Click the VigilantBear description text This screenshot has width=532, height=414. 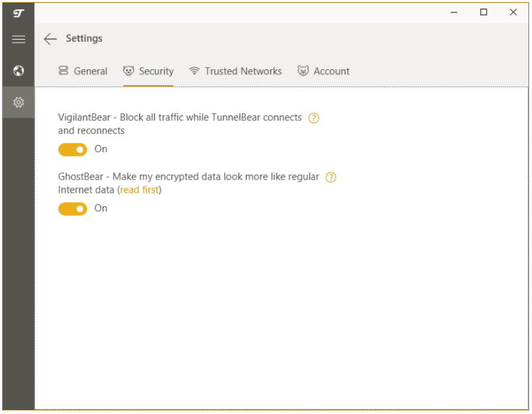pyautogui.click(x=179, y=124)
